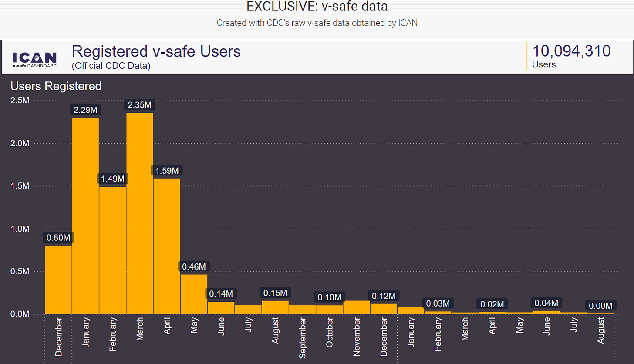Click the 'EXCLUSIVE: v-safe data' heading

(x=317, y=7)
